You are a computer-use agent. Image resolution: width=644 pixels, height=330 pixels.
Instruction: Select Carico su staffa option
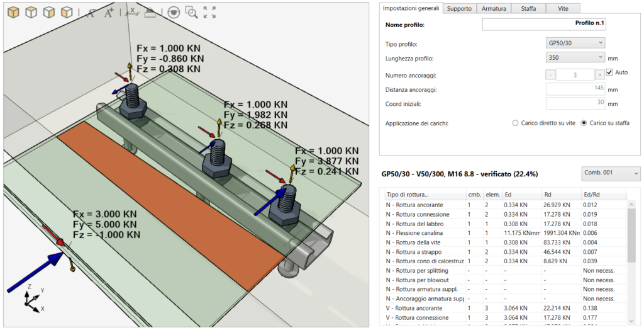[x=584, y=123]
